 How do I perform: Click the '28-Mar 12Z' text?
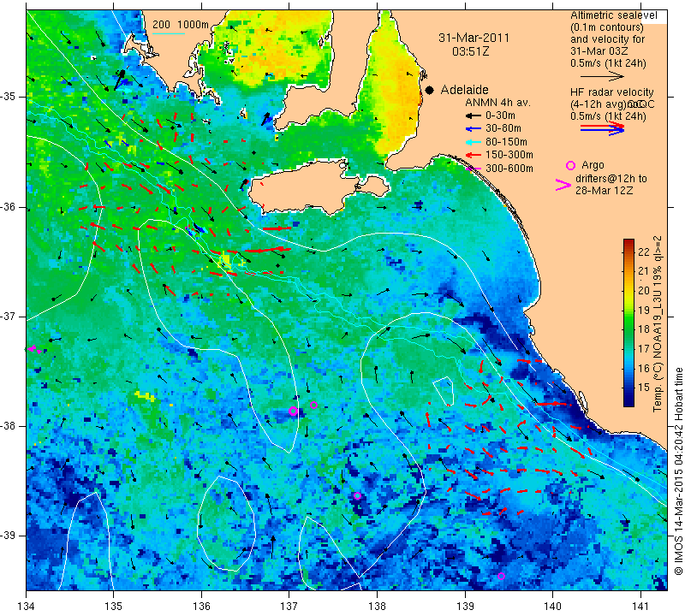[x=605, y=190]
